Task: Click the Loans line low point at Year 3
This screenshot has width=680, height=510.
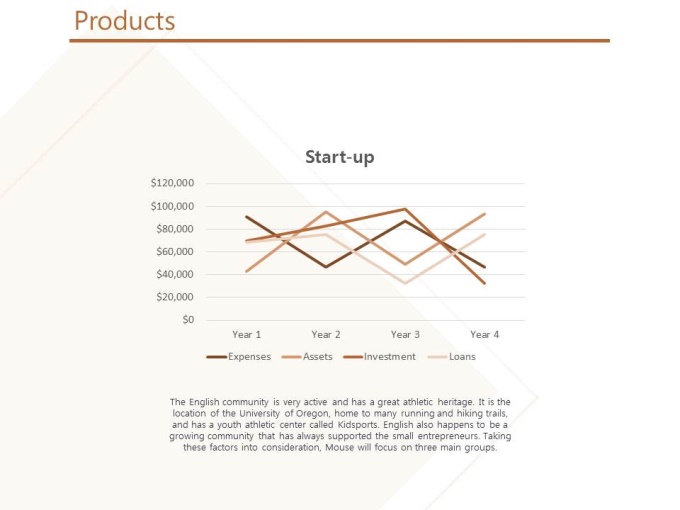Action: click(x=405, y=283)
